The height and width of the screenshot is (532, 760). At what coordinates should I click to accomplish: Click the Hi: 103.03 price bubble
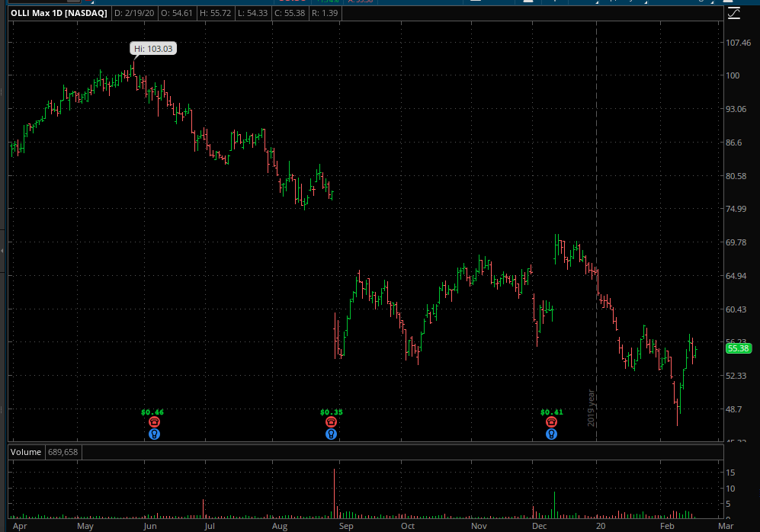point(153,49)
